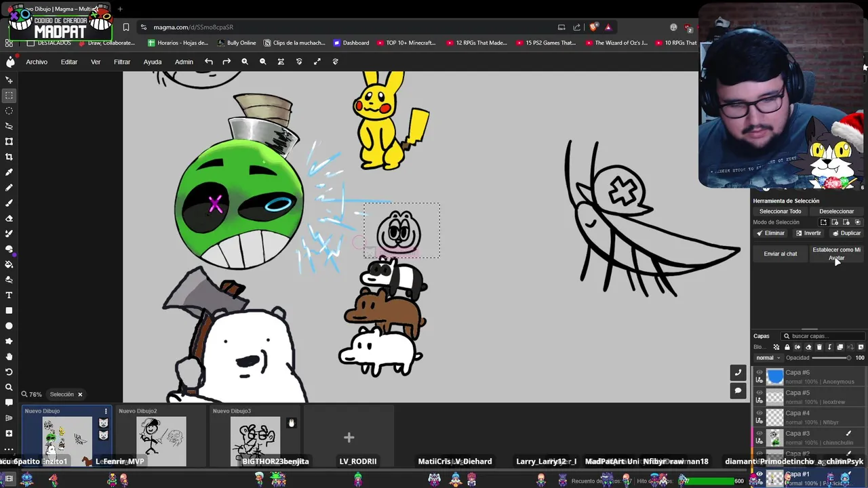Click Establecer como Mi Avatar button
The image size is (868, 488).
pyautogui.click(x=836, y=254)
